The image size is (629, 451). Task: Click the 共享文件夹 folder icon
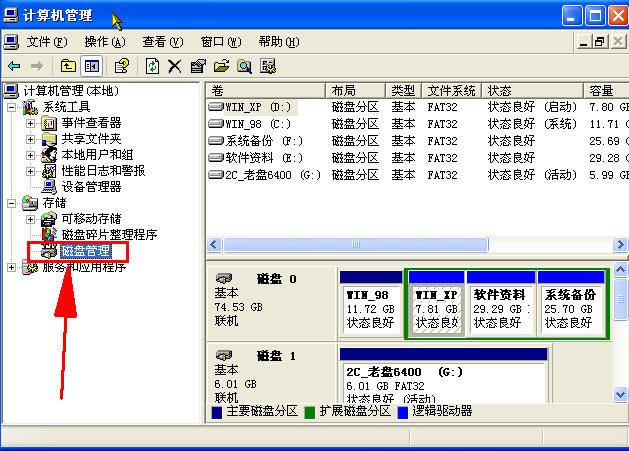click(x=49, y=139)
